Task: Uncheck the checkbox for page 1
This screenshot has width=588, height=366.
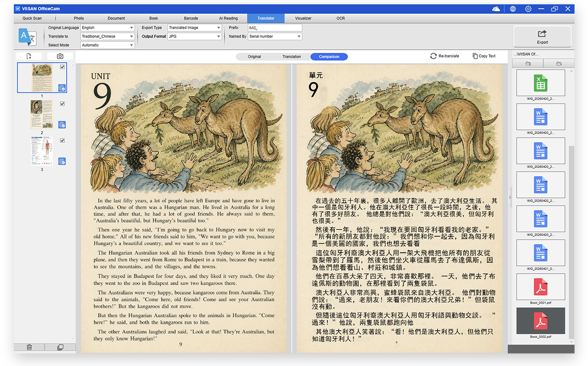Action: pos(62,67)
